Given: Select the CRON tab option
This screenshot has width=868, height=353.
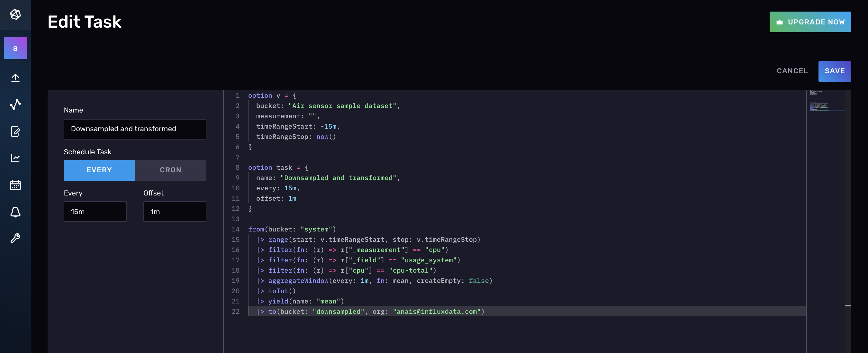Looking at the screenshot, I should pyautogui.click(x=170, y=170).
